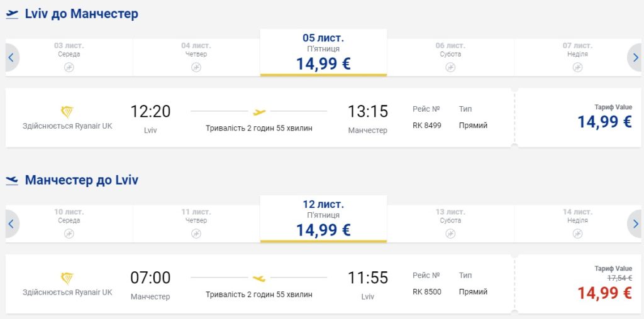This screenshot has height=319, width=644.
Task: Show later outbound dates with right arrow
Action: coord(635,58)
